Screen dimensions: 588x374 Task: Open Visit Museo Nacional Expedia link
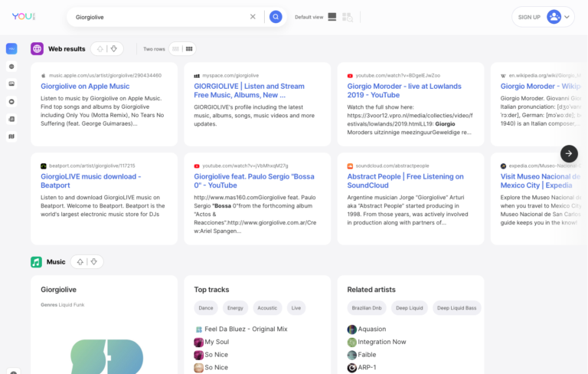pos(541,181)
